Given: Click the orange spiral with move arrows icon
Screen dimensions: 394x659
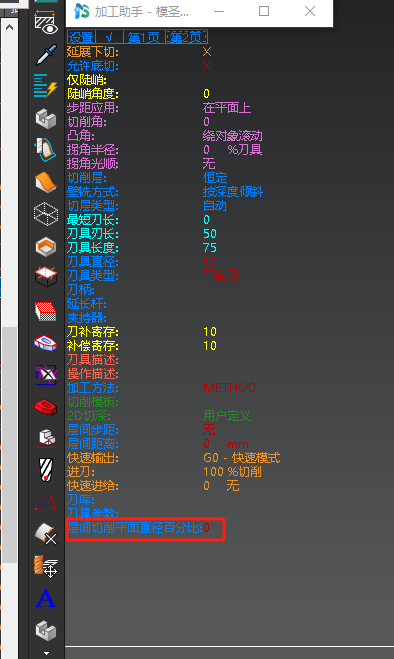Looking at the screenshot, I should click(x=45, y=566).
